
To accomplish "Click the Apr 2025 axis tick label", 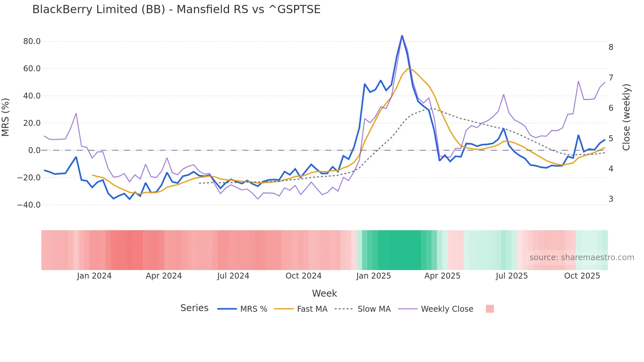I will click(x=443, y=276).
